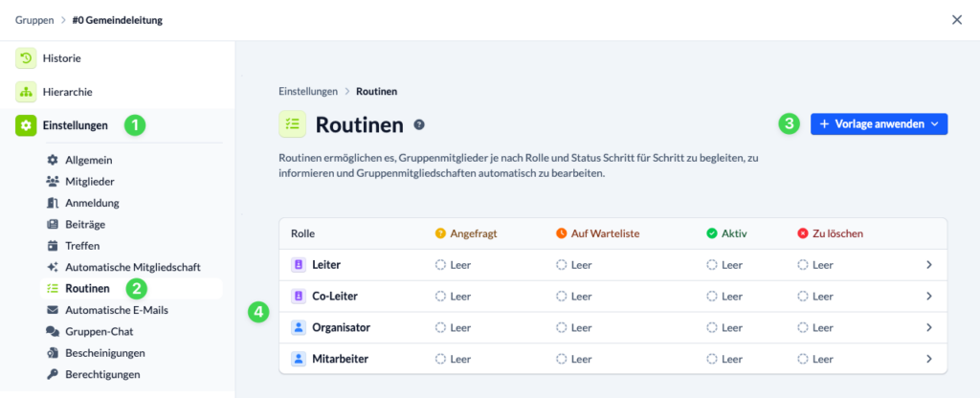The image size is (980, 398).
Task: Click the Allgemein gear icon
Action: tap(53, 160)
